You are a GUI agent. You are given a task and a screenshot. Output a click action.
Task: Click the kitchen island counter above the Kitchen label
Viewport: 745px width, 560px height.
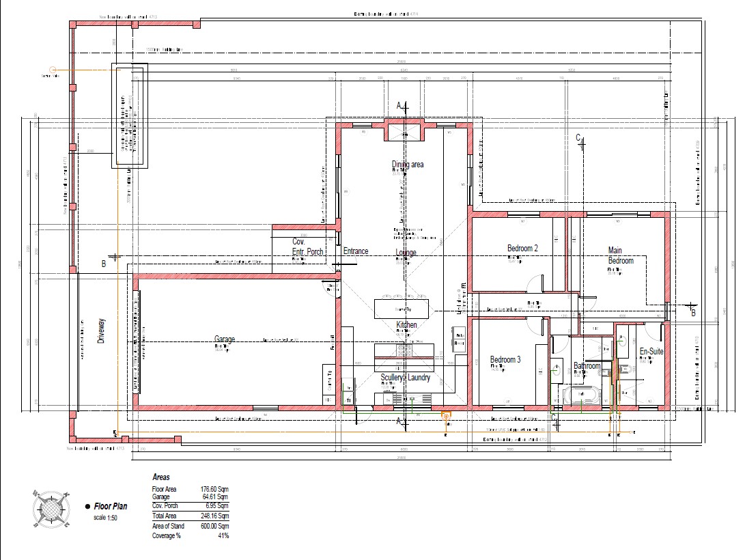[402, 309]
